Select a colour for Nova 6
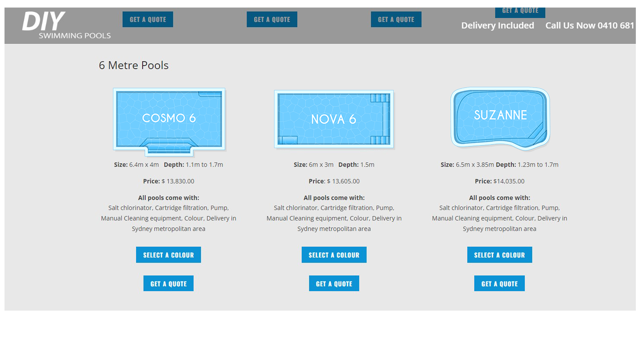Image resolution: width=644 pixels, height=342 pixels. pos(334,255)
